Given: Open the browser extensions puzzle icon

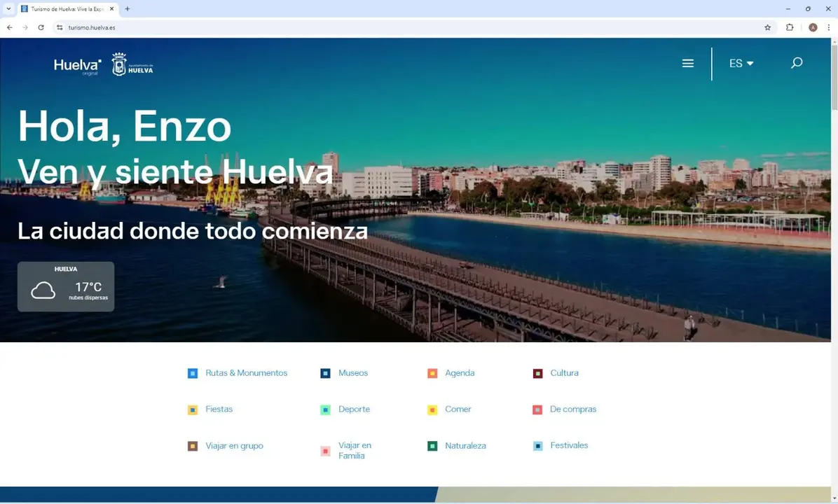Looking at the screenshot, I should 790,28.
